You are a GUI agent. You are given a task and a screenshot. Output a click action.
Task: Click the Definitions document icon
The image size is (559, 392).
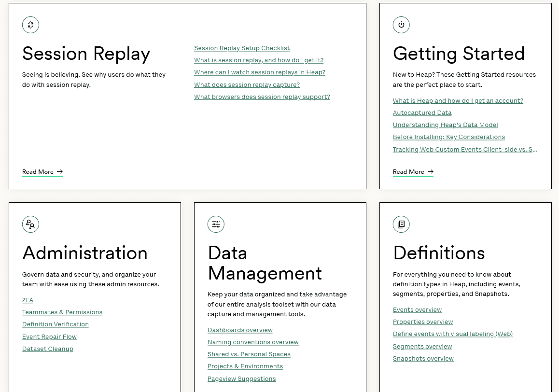pyautogui.click(x=401, y=224)
